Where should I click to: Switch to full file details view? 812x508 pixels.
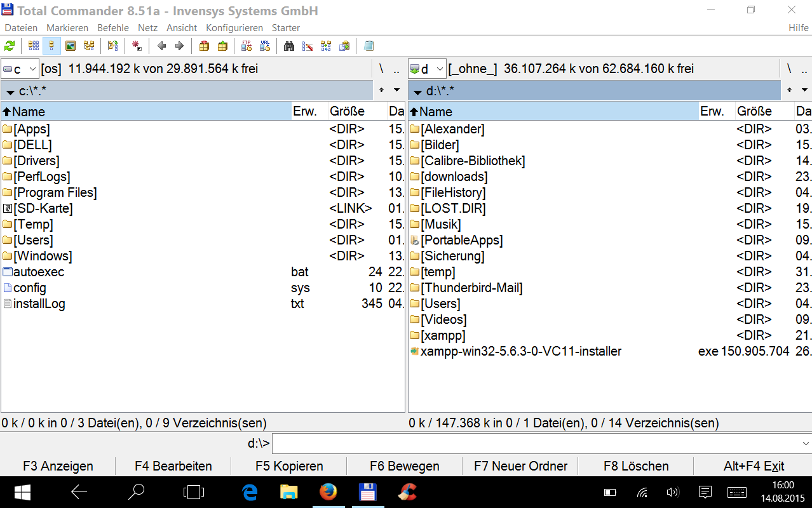52,46
